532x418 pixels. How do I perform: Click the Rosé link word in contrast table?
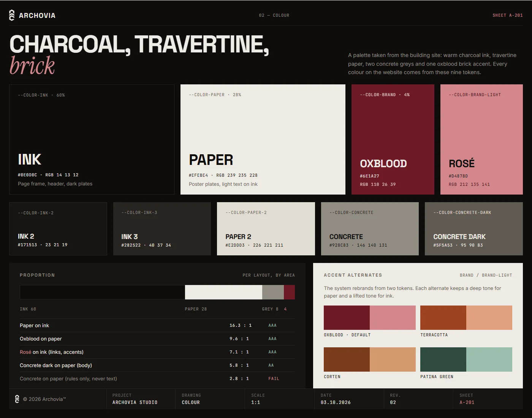coord(25,352)
